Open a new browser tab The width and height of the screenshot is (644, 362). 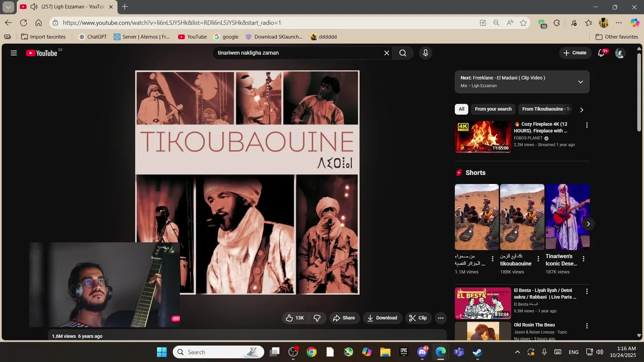click(x=124, y=7)
